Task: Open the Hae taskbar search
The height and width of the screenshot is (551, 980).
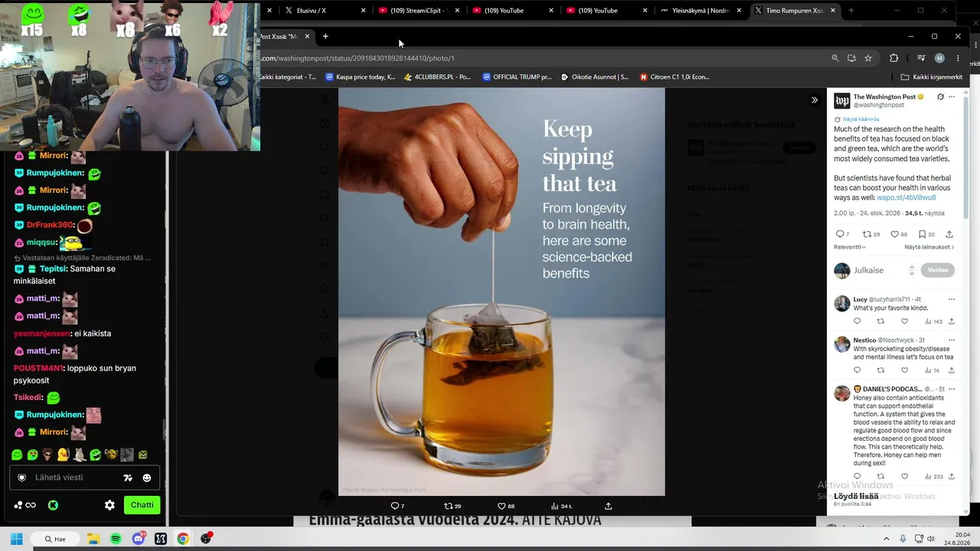Action: click(x=55, y=539)
